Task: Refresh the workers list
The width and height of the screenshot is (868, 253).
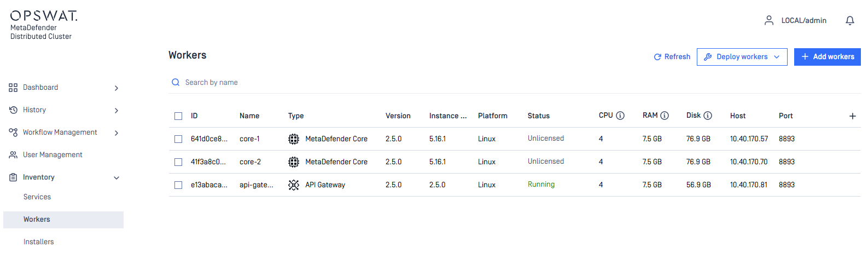Action: point(672,57)
